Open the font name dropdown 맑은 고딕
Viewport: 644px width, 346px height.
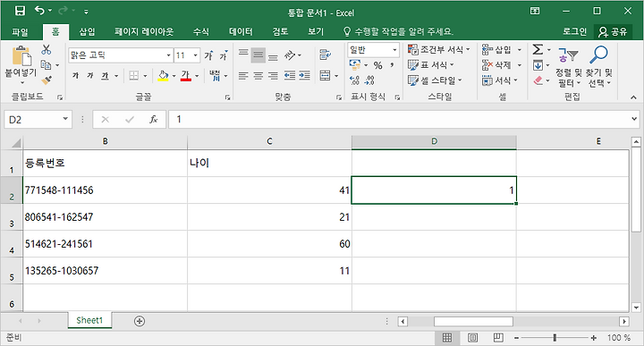[168, 55]
